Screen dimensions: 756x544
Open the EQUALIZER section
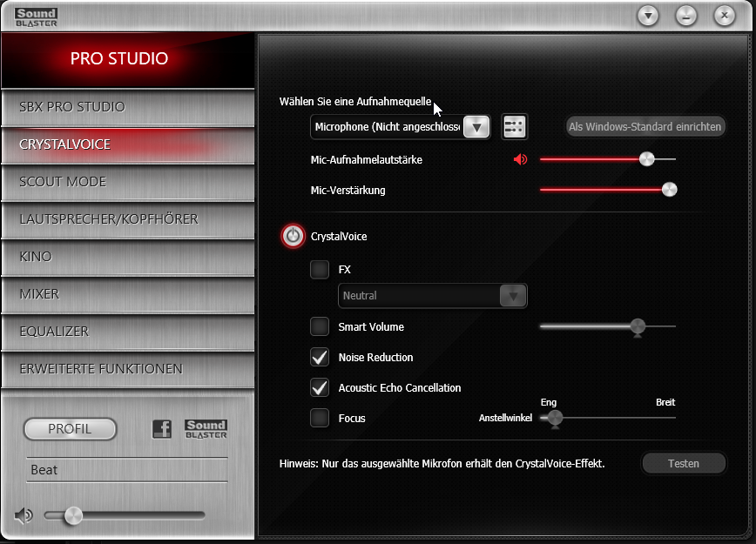pos(128,332)
